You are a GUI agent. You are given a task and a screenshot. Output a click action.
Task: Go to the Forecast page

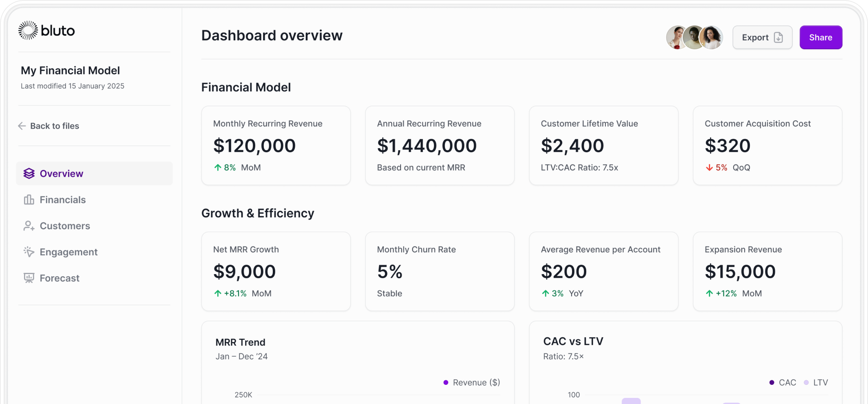coord(59,278)
